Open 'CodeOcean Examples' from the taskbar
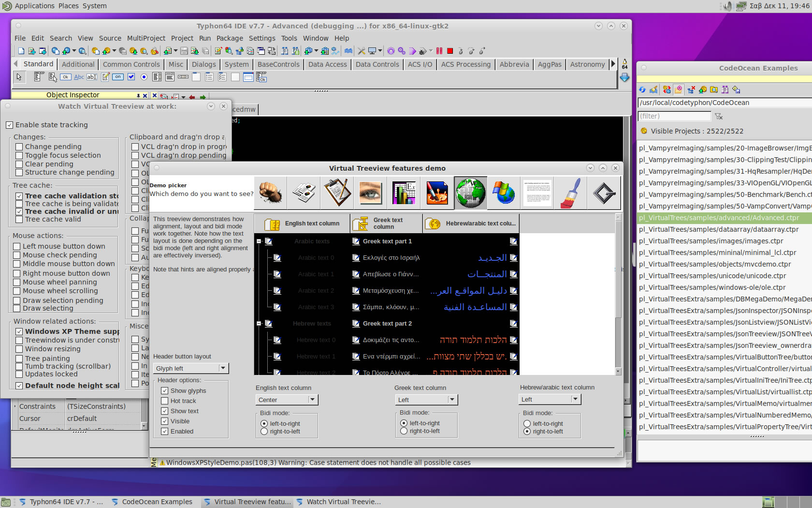Image resolution: width=812 pixels, height=508 pixels. point(152,502)
